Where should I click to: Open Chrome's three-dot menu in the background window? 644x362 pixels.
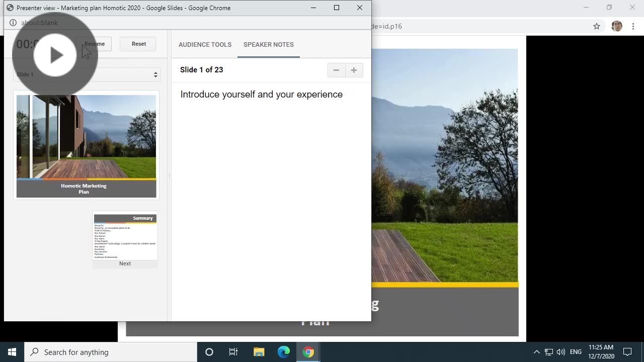(633, 26)
